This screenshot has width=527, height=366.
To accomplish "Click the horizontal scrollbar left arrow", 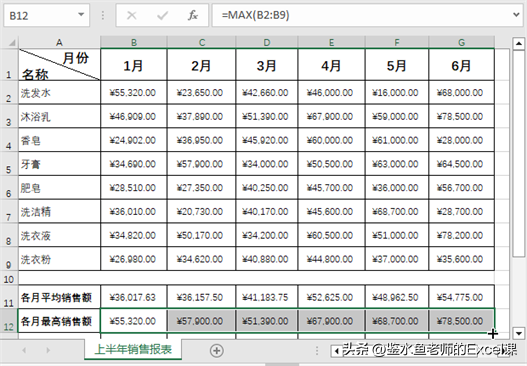I will tap(336, 351).
